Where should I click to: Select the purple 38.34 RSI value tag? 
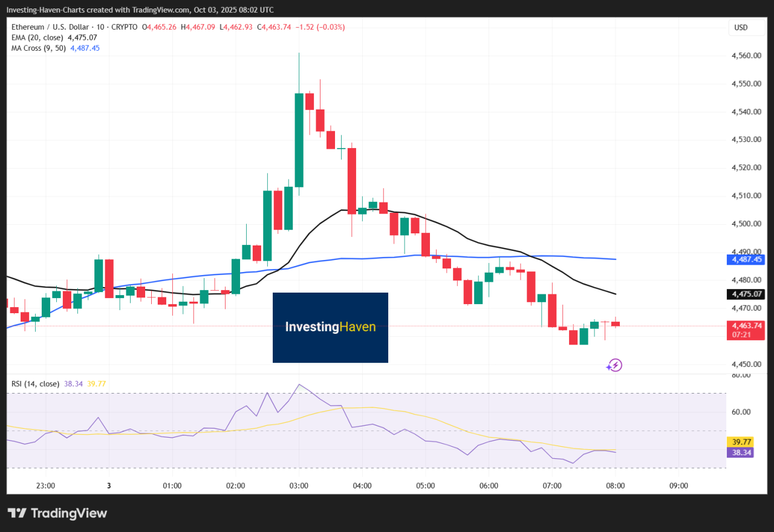[x=741, y=452]
